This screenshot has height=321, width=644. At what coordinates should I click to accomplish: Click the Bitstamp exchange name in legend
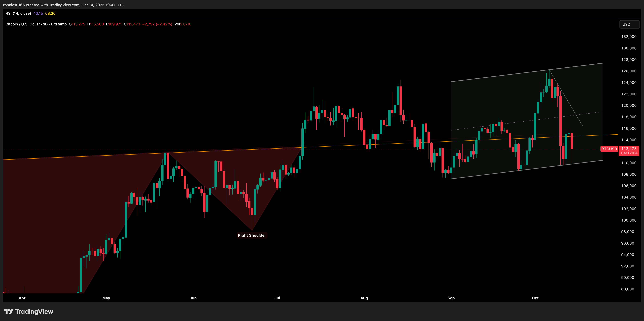[x=59, y=24]
